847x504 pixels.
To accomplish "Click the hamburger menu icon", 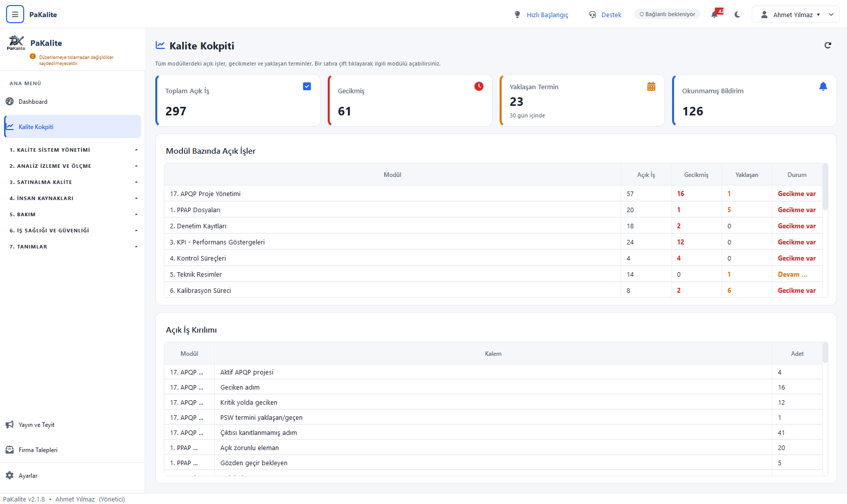I will (15, 15).
